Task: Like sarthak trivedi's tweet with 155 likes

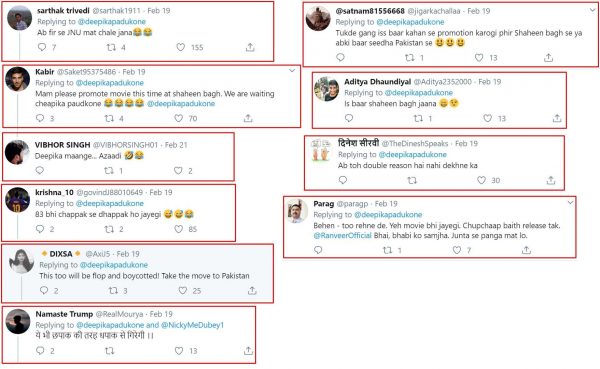Action: (x=181, y=47)
